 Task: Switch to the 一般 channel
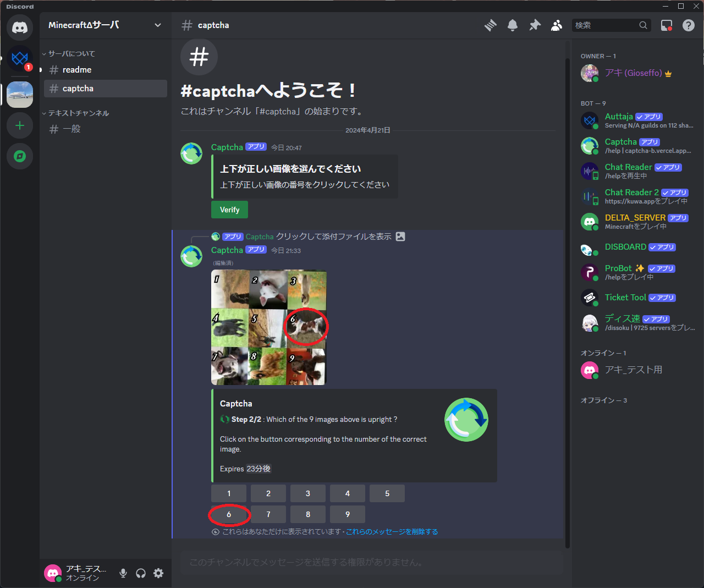point(71,129)
